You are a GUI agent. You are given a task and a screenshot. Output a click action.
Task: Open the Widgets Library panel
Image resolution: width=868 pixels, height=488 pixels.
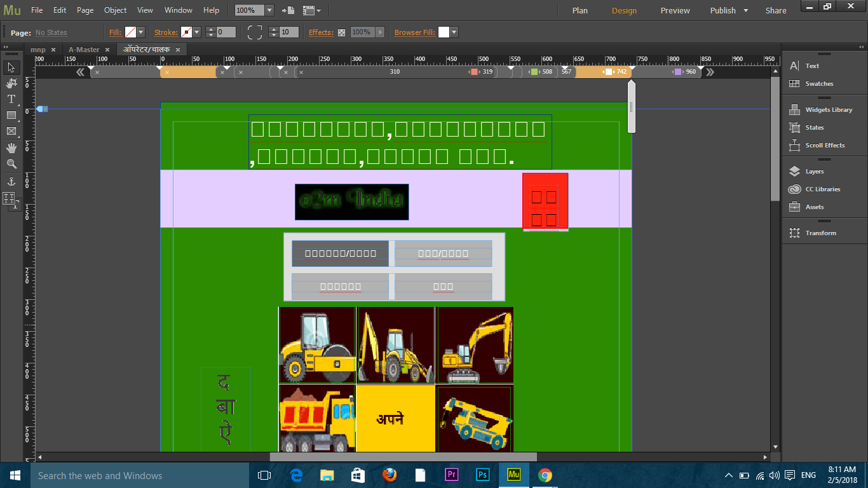[829, 109]
